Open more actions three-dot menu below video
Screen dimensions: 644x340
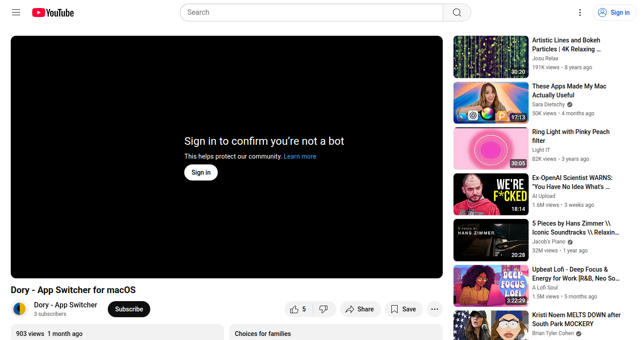435,309
